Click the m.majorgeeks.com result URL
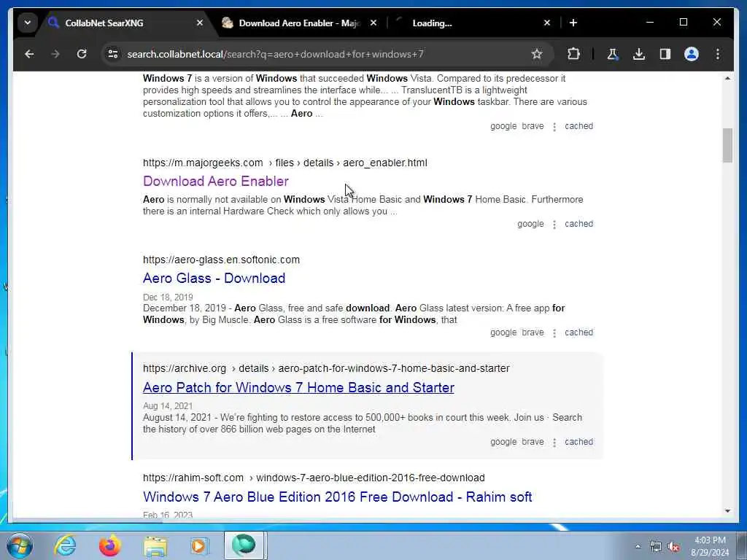 tap(285, 163)
